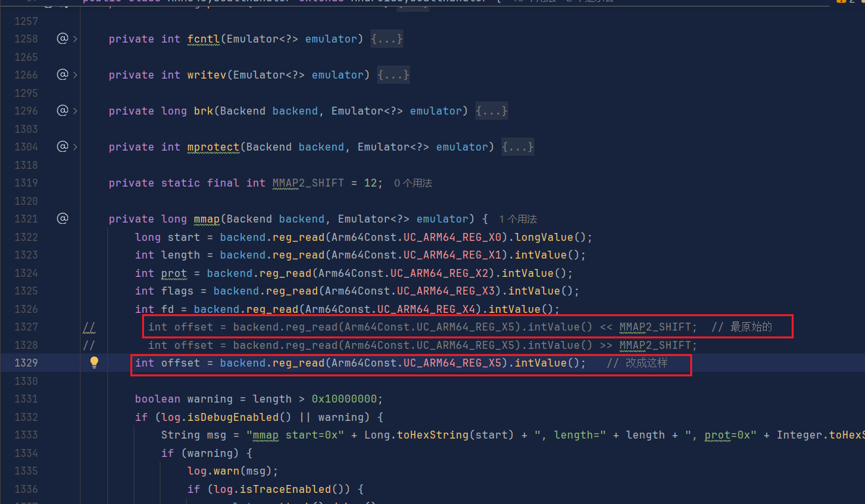Click the fcntl method name
The height and width of the screenshot is (504, 865).
pyautogui.click(x=204, y=39)
